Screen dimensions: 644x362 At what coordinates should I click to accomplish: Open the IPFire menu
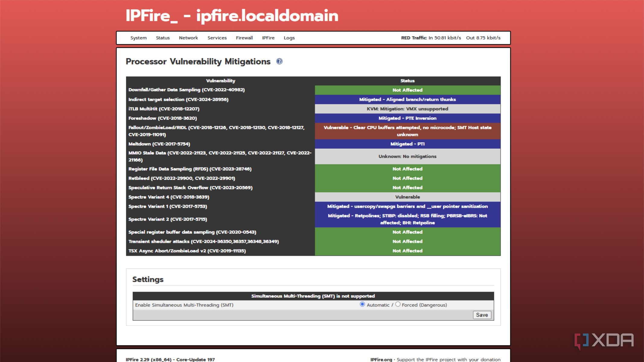click(268, 38)
